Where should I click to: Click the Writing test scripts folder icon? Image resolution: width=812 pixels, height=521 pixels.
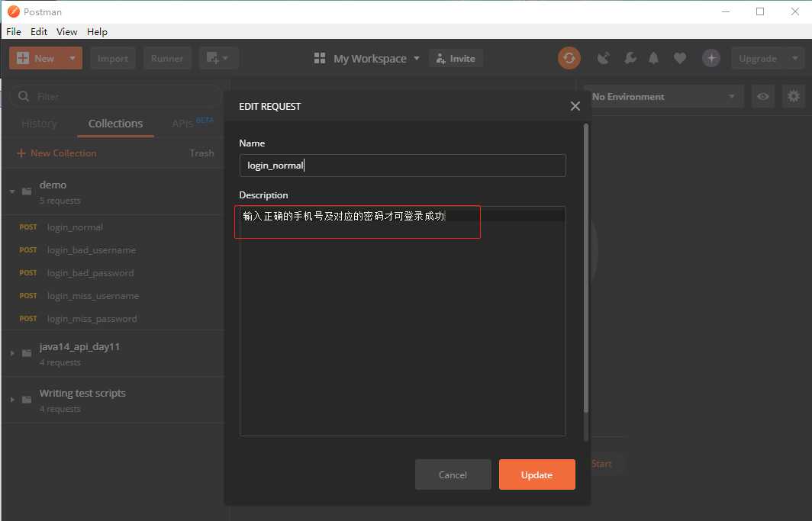27,400
